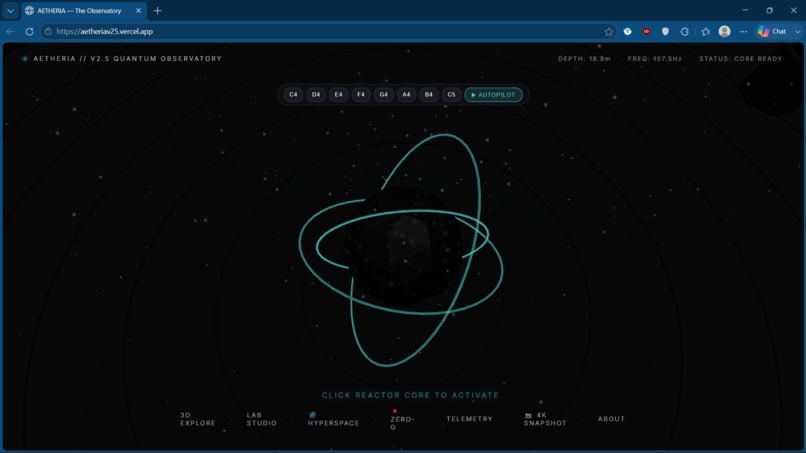Enter Hyperspace mode
The width and height of the screenshot is (806, 453).
[x=333, y=419]
